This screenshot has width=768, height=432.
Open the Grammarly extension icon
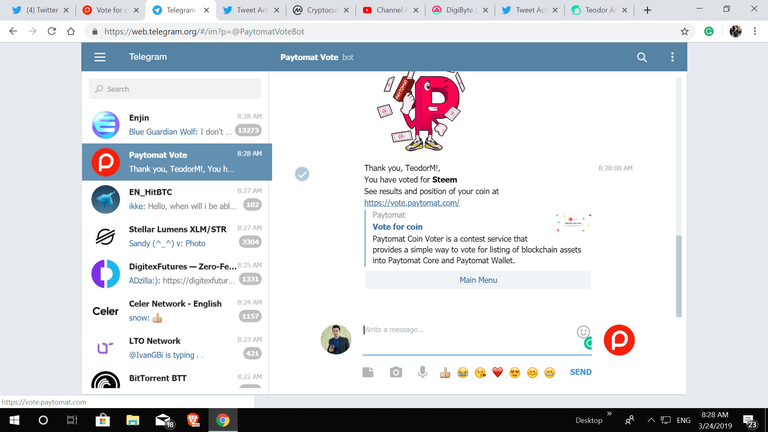[x=709, y=31]
